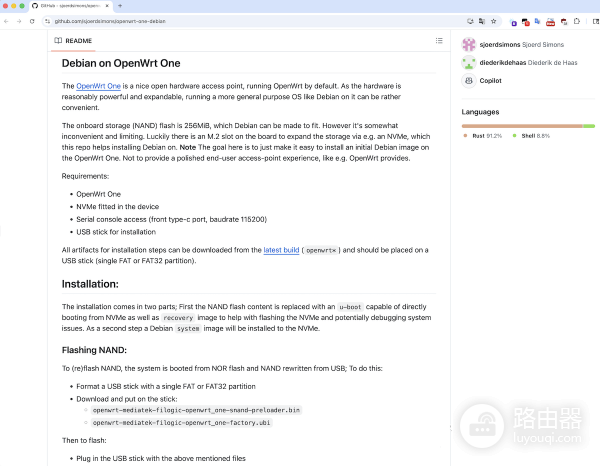Viewport: 600px width, 466px height.
Task: Open a new browser tab
Action: [x=120, y=6]
